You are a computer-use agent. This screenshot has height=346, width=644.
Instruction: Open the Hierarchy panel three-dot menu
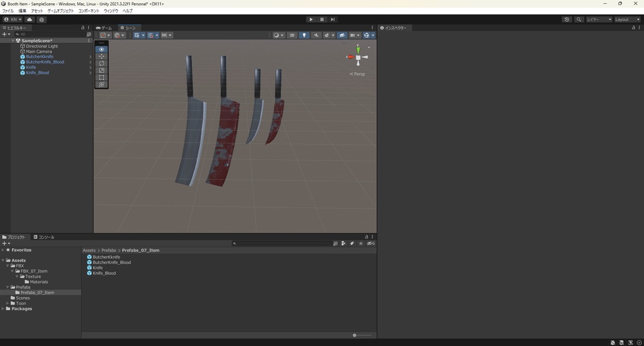pos(88,28)
